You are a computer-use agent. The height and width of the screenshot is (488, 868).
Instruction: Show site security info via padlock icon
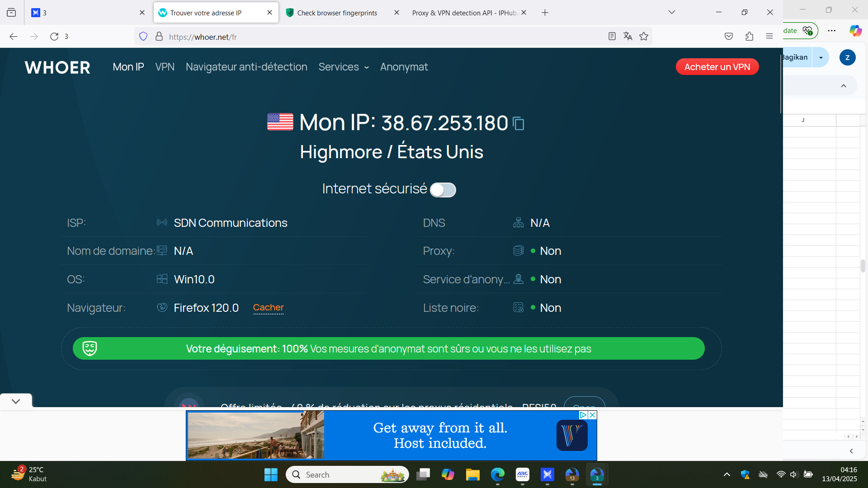pyautogui.click(x=159, y=37)
